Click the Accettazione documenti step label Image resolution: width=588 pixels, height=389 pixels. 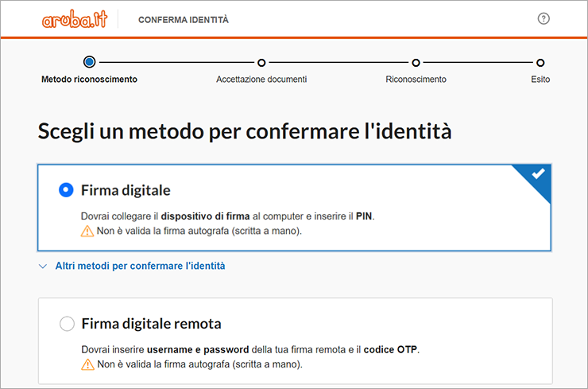tap(261, 80)
